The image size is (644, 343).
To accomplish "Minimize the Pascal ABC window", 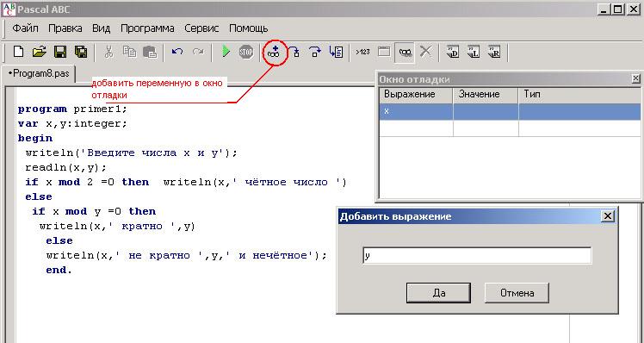I will pos(603,9).
